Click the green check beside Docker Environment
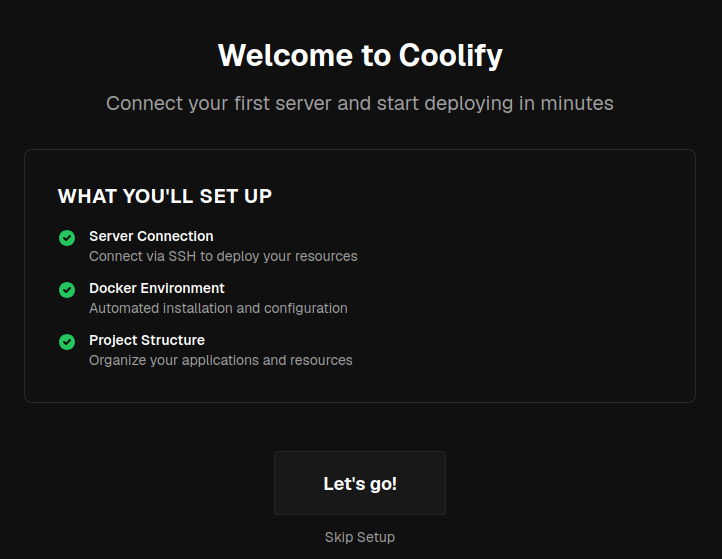 (x=67, y=290)
